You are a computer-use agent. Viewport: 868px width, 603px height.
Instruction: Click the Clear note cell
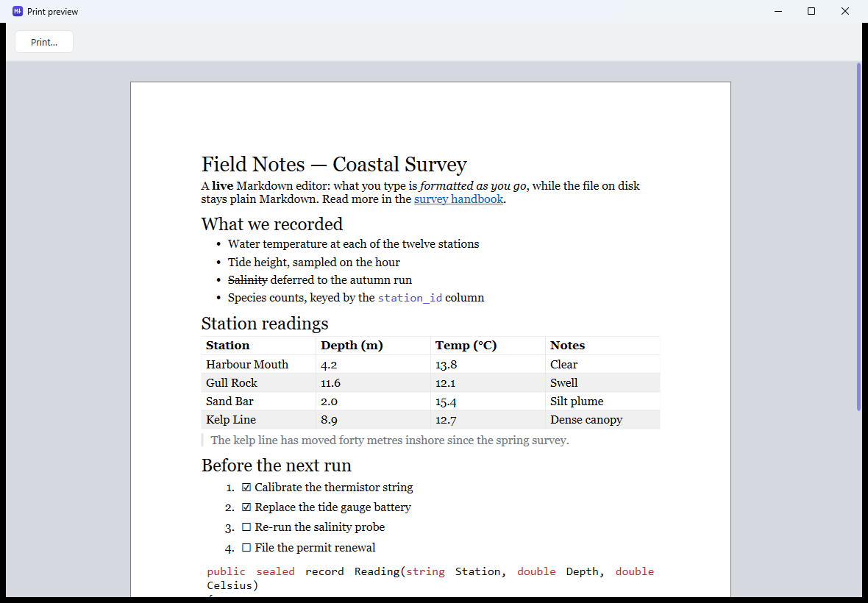click(x=602, y=364)
